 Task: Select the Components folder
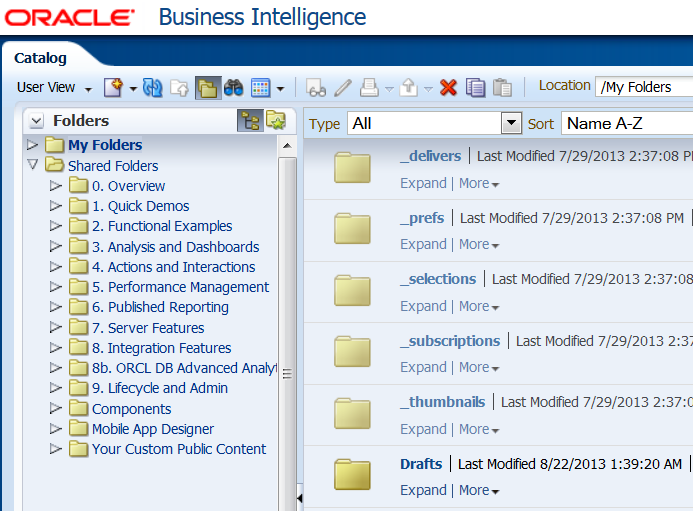(x=132, y=409)
